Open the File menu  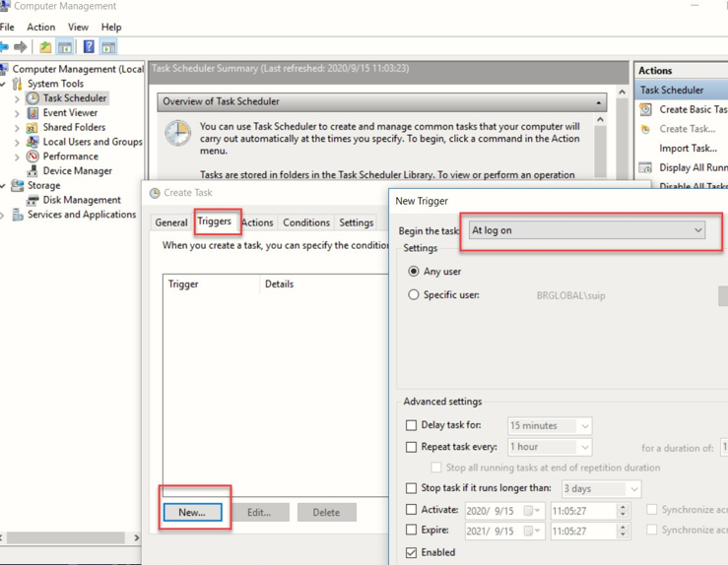[x=7, y=27]
